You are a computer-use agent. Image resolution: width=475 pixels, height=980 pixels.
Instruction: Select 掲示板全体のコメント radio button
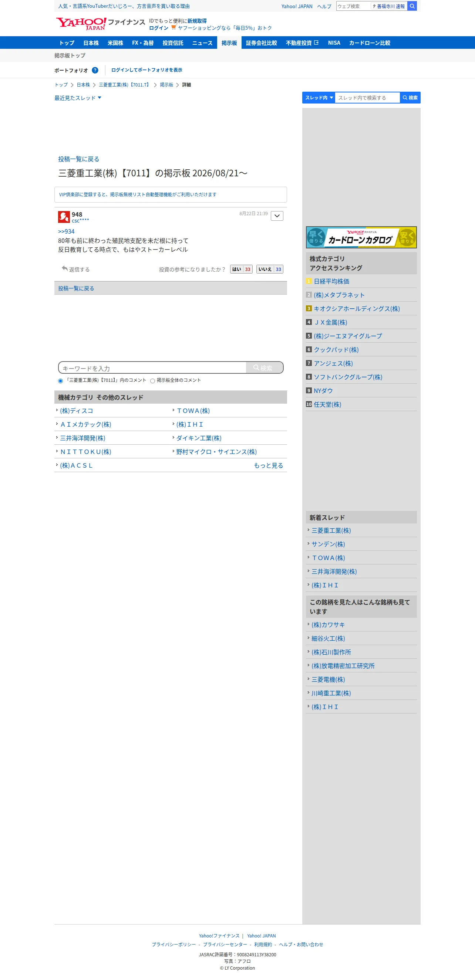pyautogui.click(x=153, y=381)
